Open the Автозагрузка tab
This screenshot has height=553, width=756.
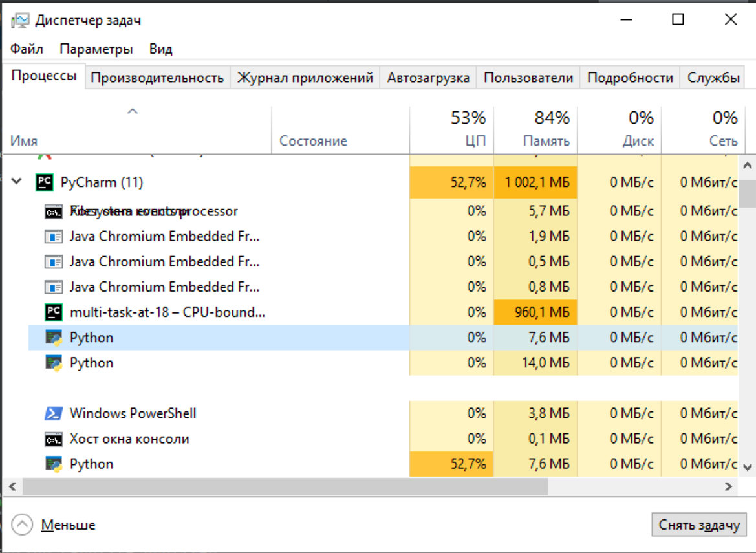pos(428,78)
